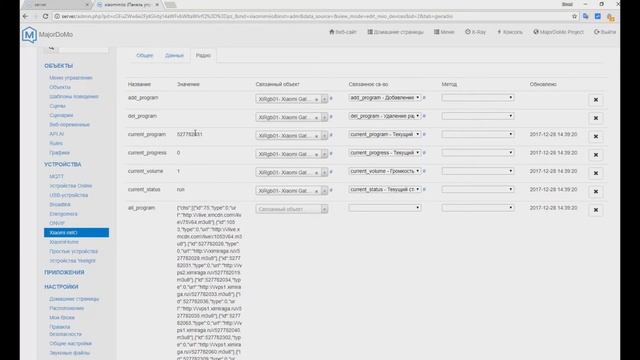The width and height of the screenshot is (640, 360).
Task: Click the current_program value 527782031
Action: (x=189, y=134)
